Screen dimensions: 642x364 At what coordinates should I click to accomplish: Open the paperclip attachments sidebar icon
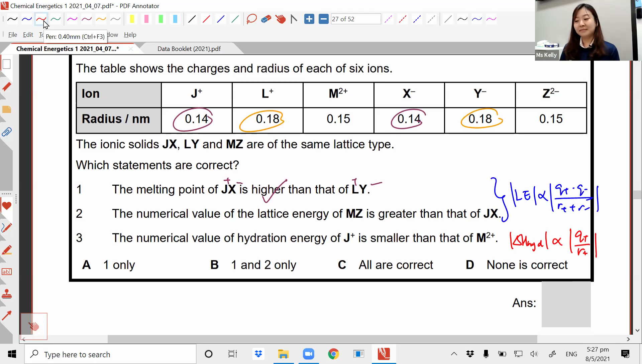click(x=6, y=132)
